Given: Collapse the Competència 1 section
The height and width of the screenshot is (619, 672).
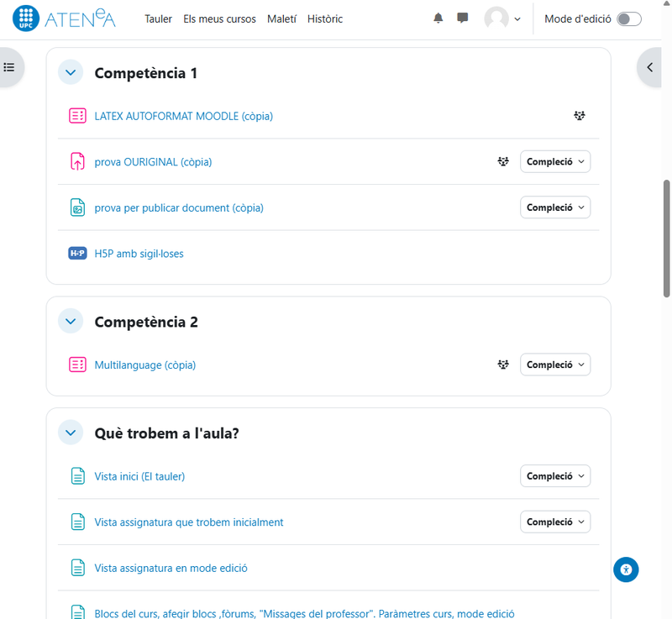Looking at the screenshot, I should 71,73.
